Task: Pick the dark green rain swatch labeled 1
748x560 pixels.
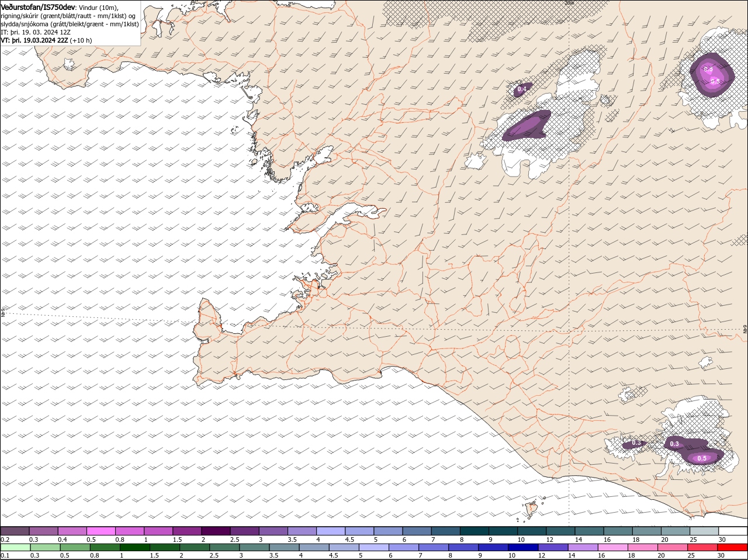Action: [x=135, y=547]
